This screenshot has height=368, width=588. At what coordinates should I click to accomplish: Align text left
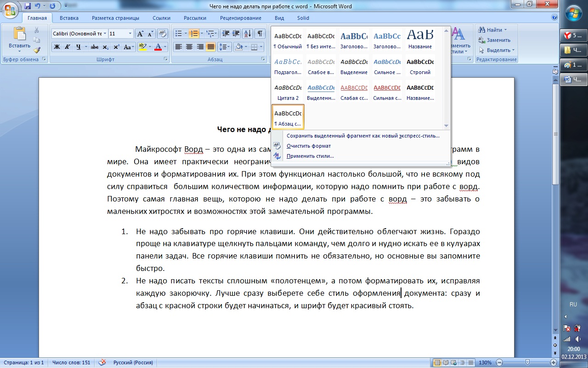tap(178, 47)
